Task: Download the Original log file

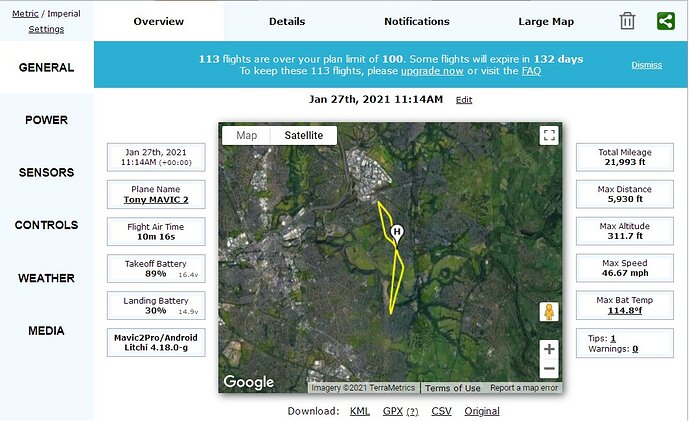Action: pyautogui.click(x=482, y=411)
